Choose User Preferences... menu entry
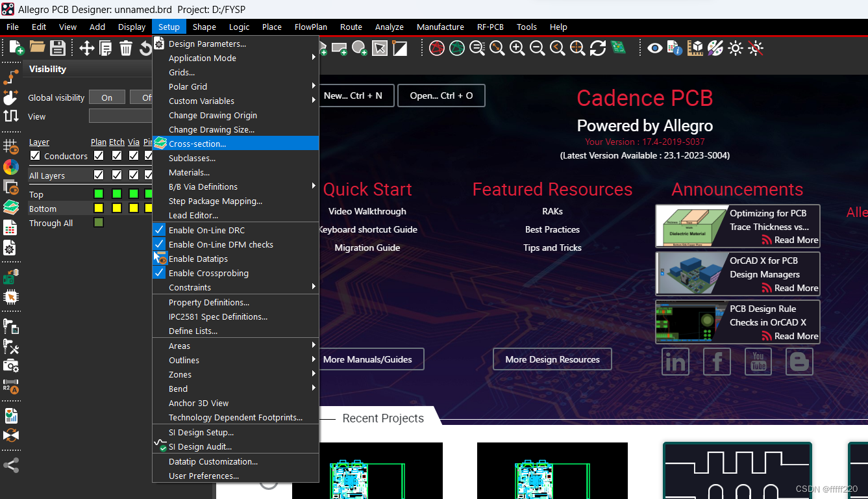Image resolution: width=868 pixels, height=499 pixels. pos(236,476)
